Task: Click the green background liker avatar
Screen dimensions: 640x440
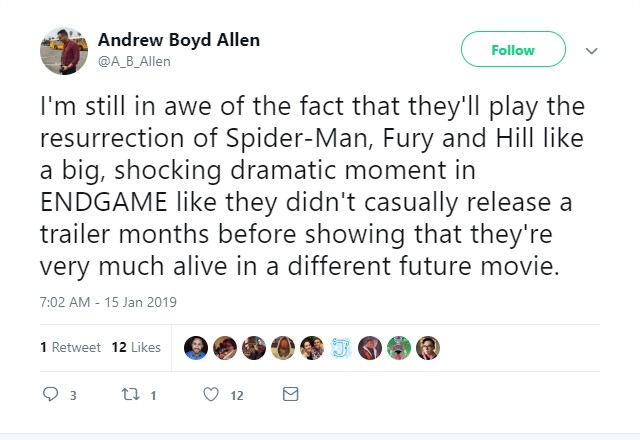Action: click(399, 347)
